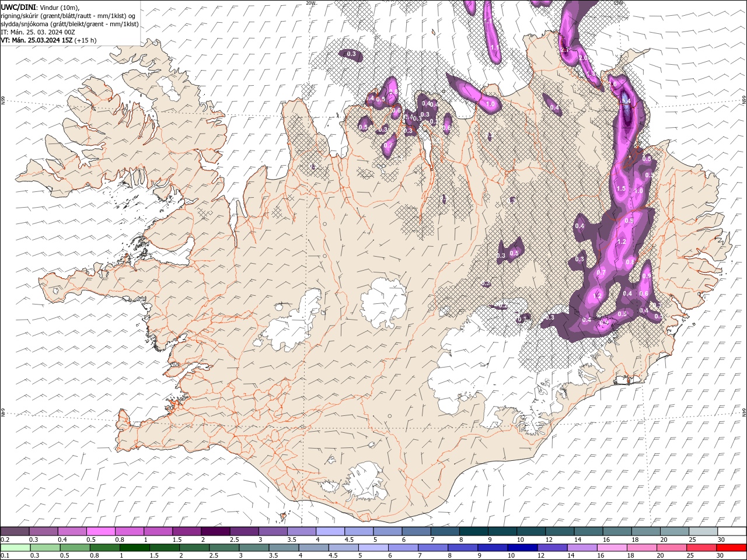Click the 'IT: Mán. 25. 03.2024 00Z' initial time

(38, 32)
